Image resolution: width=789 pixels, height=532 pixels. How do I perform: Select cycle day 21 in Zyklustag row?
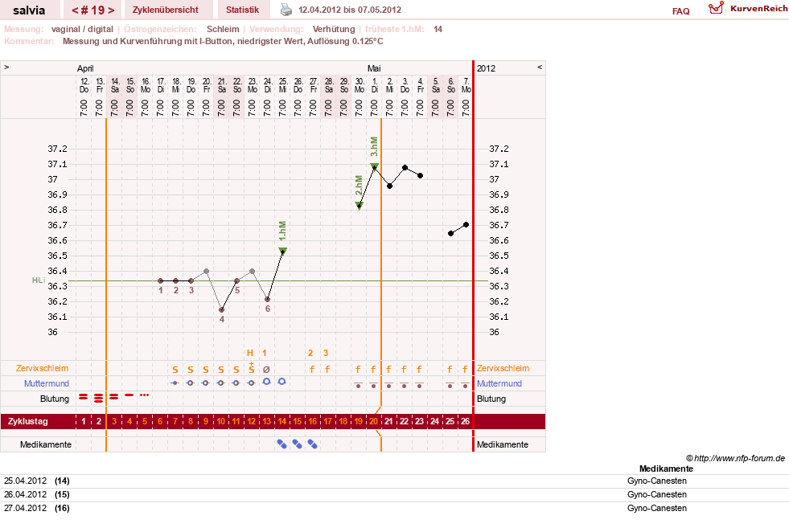coord(389,421)
